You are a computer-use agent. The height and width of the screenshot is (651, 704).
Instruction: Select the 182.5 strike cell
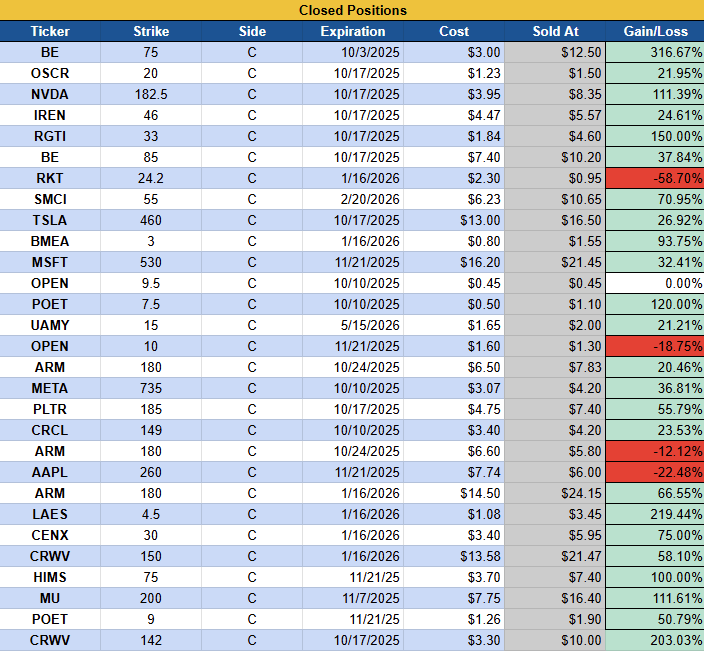click(x=151, y=94)
